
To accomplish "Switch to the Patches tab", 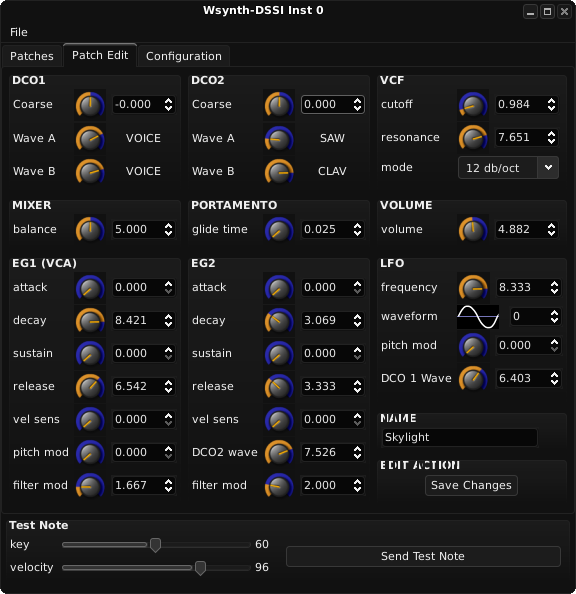I will click(32, 56).
